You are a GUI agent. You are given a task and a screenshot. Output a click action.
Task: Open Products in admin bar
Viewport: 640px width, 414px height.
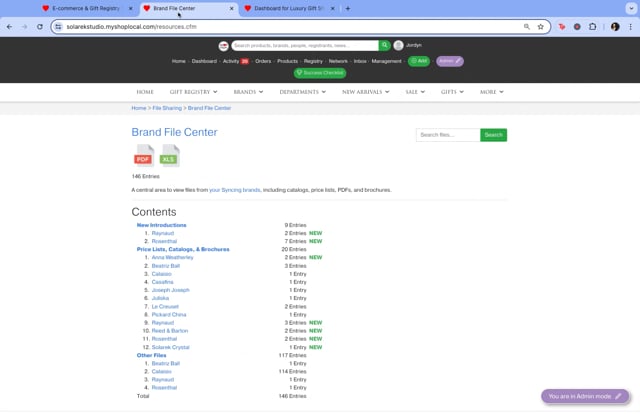click(x=287, y=61)
